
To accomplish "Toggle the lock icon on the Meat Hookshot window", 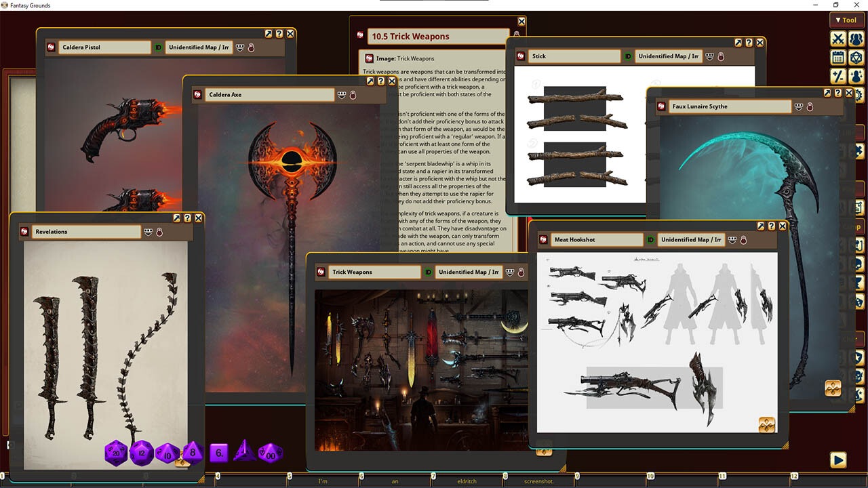I will click(743, 240).
